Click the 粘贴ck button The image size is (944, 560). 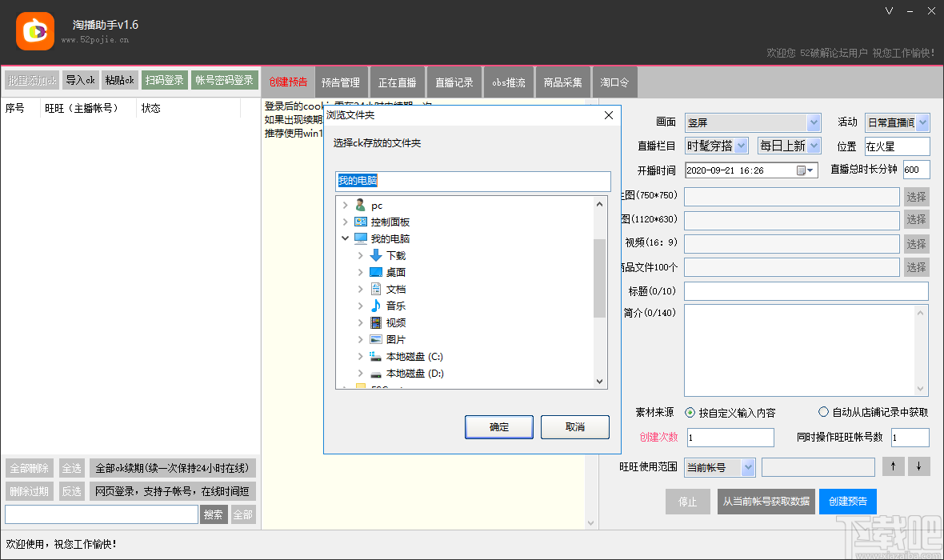pyautogui.click(x=120, y=80)
